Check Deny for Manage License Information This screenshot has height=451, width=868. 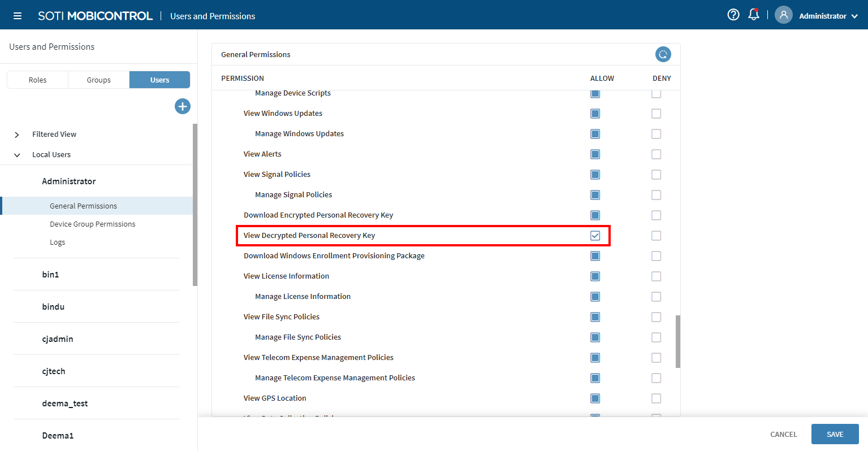coord(656,297)
